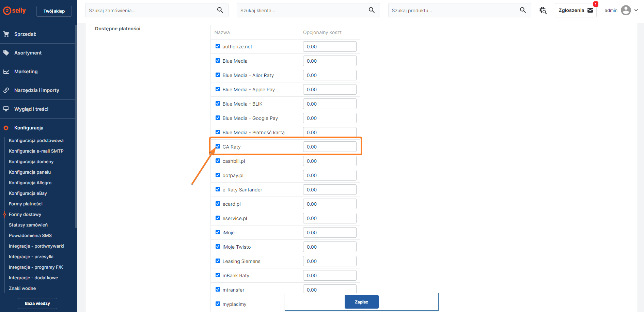The width and height of the screenshot is (644, 312).
Task: Click the order search magnifier icon
Action: pos(220,10)
